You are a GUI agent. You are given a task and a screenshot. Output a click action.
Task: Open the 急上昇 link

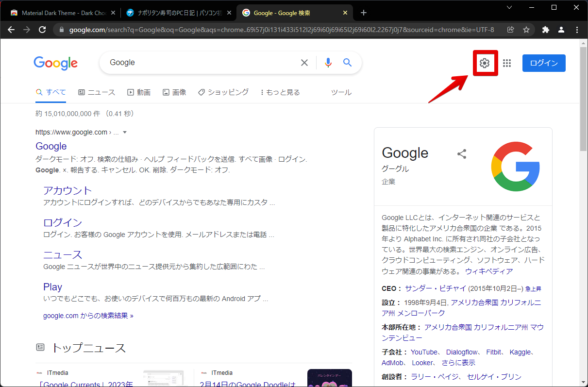coord(533,289)
